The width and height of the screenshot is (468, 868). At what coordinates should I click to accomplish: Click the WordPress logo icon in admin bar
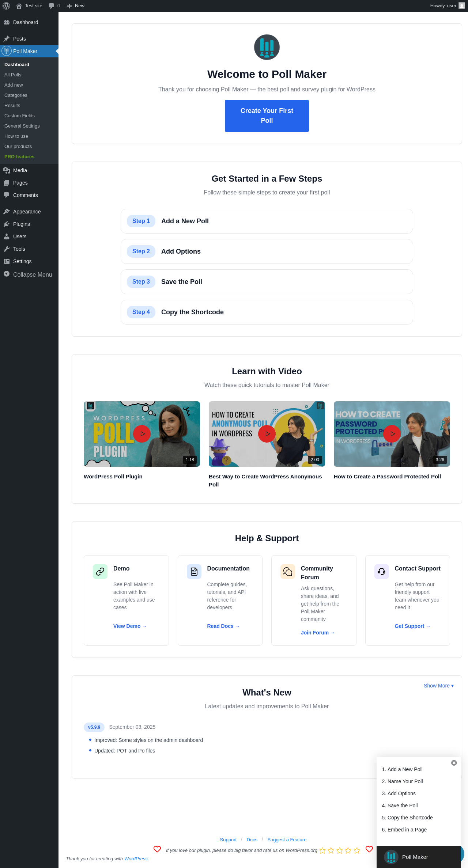[x=6, y=6]
